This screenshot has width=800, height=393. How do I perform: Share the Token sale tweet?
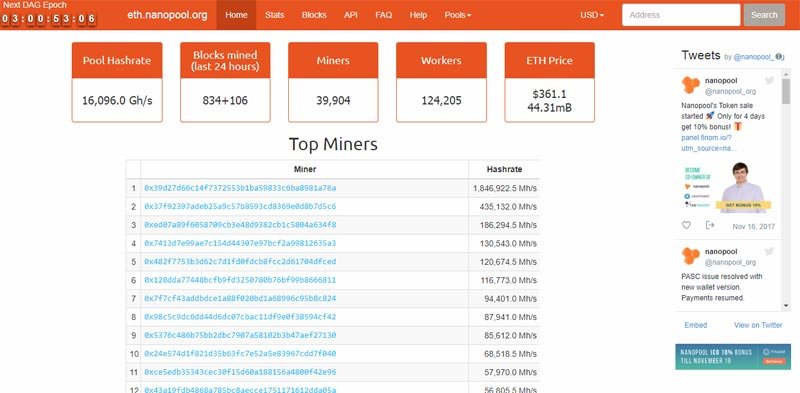click(x=710, y=225)
